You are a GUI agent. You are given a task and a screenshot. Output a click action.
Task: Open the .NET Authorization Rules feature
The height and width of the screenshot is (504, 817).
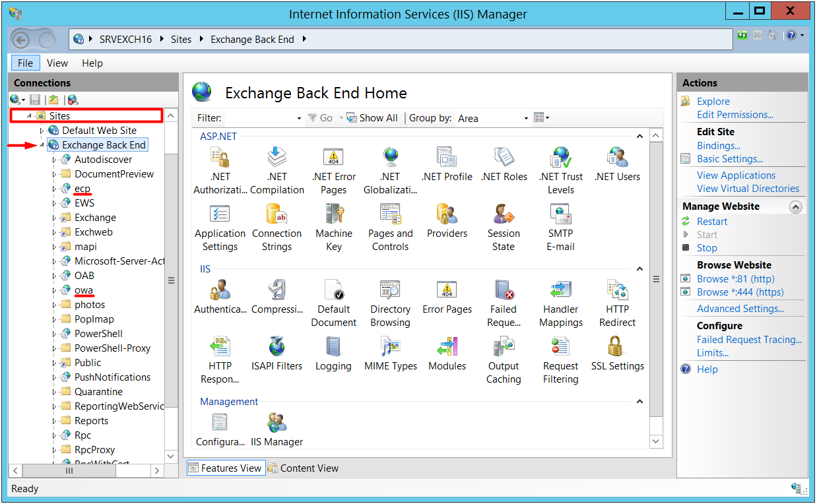coord(220,170)
